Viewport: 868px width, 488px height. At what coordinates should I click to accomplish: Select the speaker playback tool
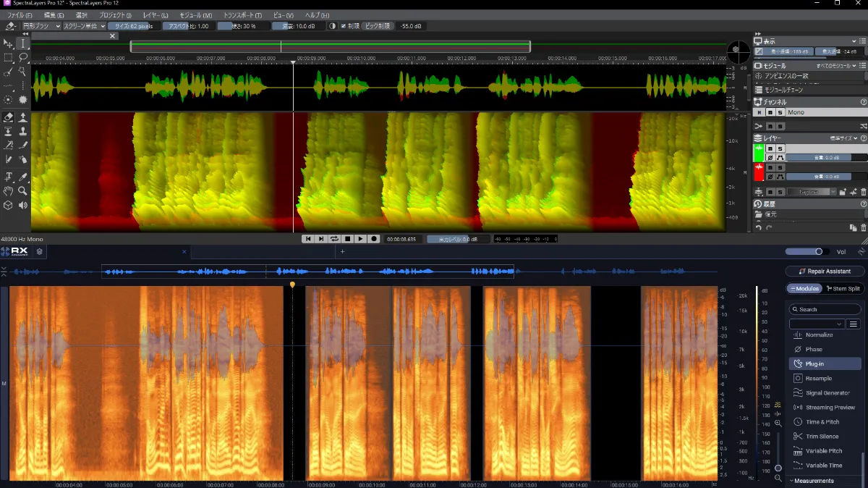pos(22,205)
